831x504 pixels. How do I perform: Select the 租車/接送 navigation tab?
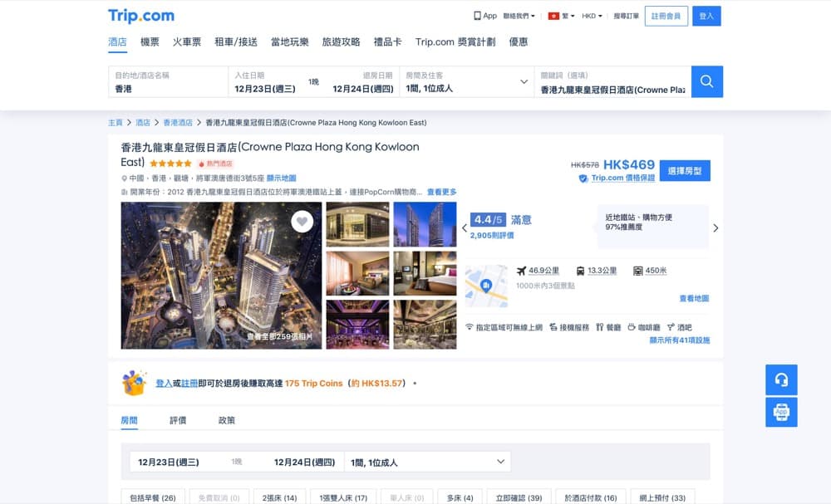click(236, 42)
